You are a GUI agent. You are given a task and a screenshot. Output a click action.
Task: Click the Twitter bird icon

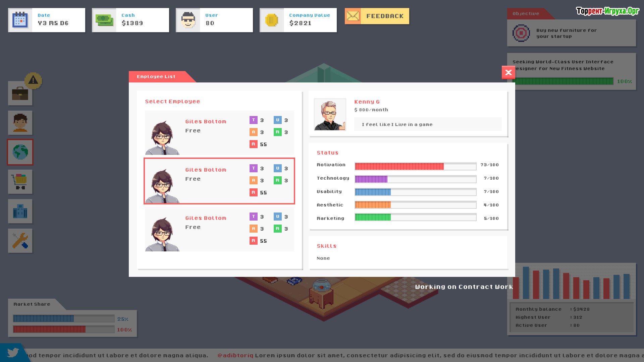pyautogui.click(x=13, y=353)
